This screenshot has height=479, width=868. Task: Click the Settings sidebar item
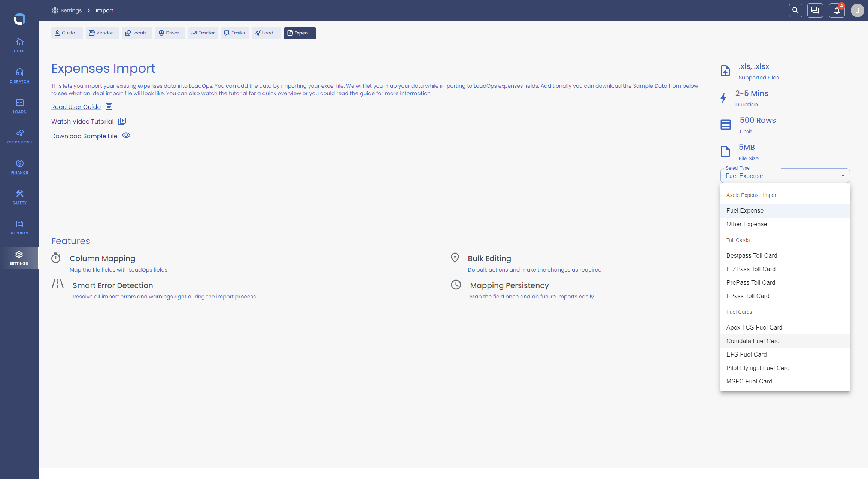click(x=19, y=258)
